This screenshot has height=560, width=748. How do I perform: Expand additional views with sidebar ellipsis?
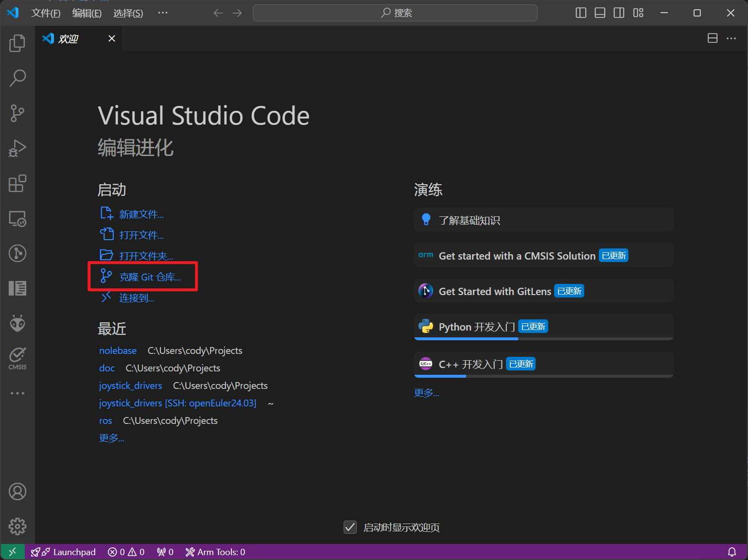[x=17, y=393]
